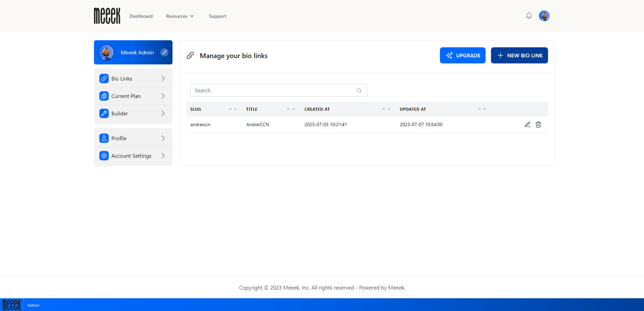Open the notification bell
644x311 pixels.
pyautogui.click(x=529, y=15)
